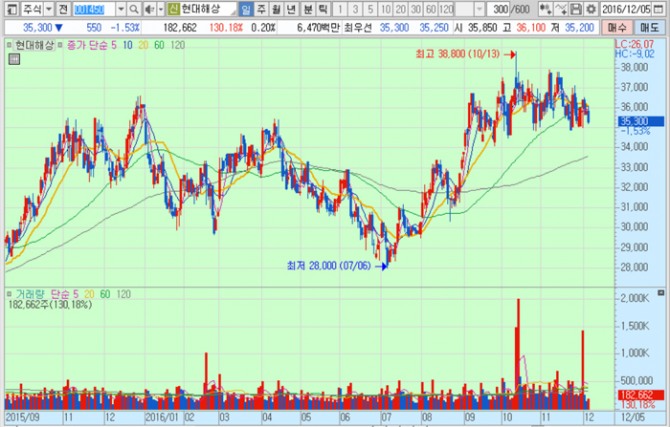670x427 pixels.
Task: Click the window menu icon at top-left
Action: pyautogui.click(x=8, y=9)
